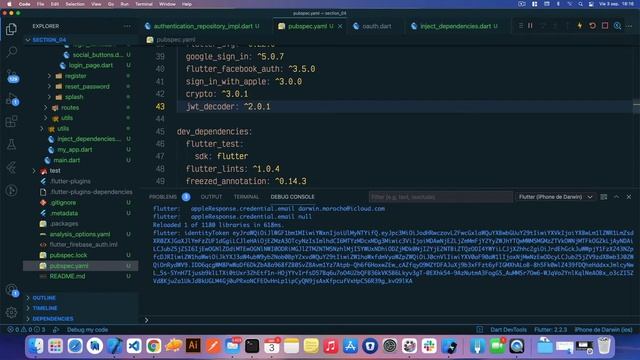Open Finder in the Dock
This screenshot has height=360, width=640.
pos(36,346)
